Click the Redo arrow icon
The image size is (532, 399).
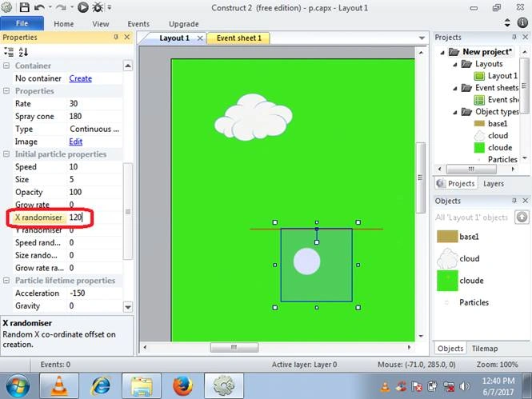61,7
